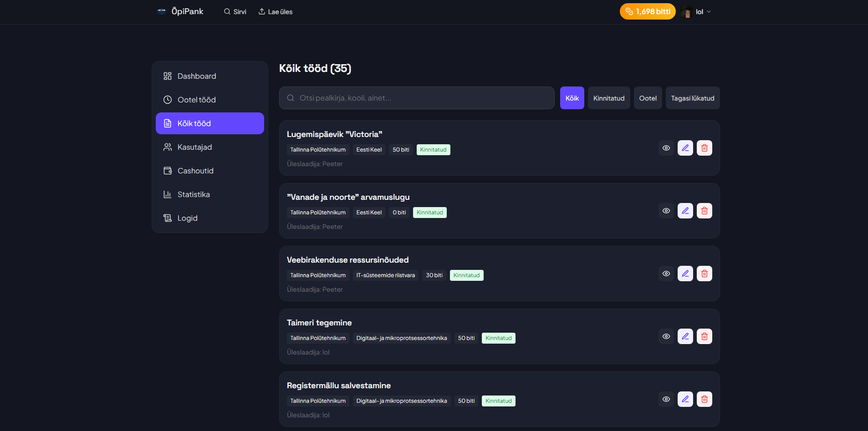Click the search field for works
Screen dimensions: 868x431
(x=417, y=98)
